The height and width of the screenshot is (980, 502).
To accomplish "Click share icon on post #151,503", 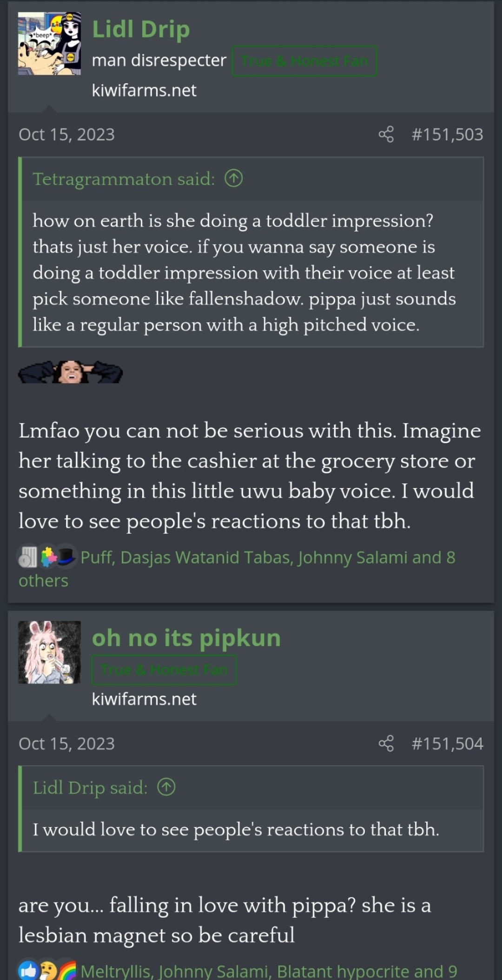I will click(x=386, y=134).
